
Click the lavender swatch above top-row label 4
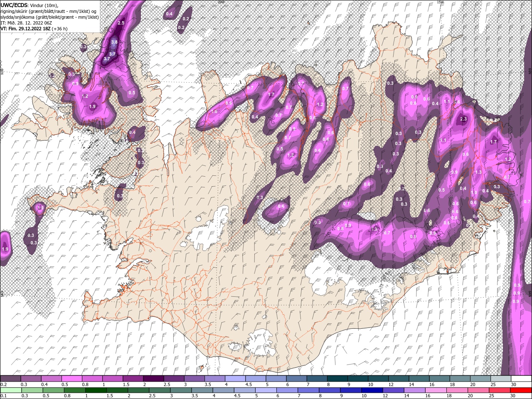(x=235, y=379)
